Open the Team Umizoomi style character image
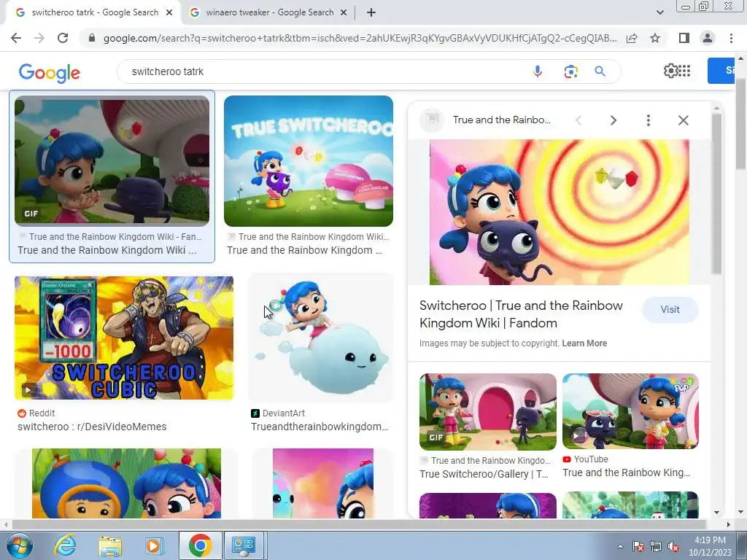This screenshot has width=747, height=560. pos(126,483)
